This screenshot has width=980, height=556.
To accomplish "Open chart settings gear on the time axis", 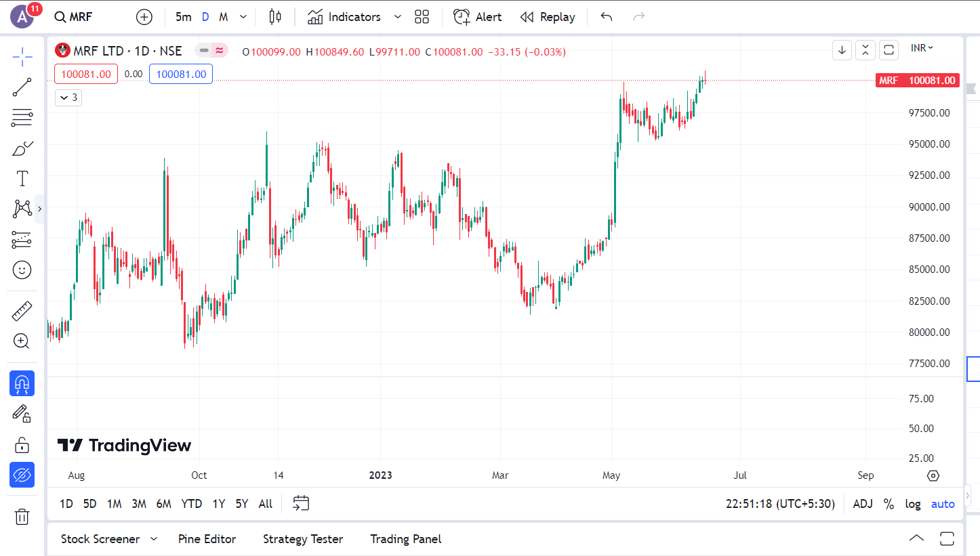I will click(933, 475).
